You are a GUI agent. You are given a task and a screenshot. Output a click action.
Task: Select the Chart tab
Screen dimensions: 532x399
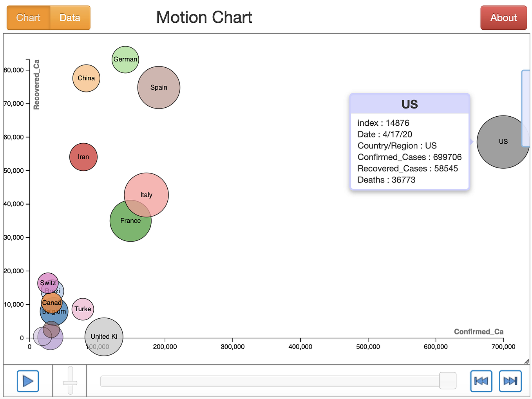pyautogui.click(x=28, y=18)
